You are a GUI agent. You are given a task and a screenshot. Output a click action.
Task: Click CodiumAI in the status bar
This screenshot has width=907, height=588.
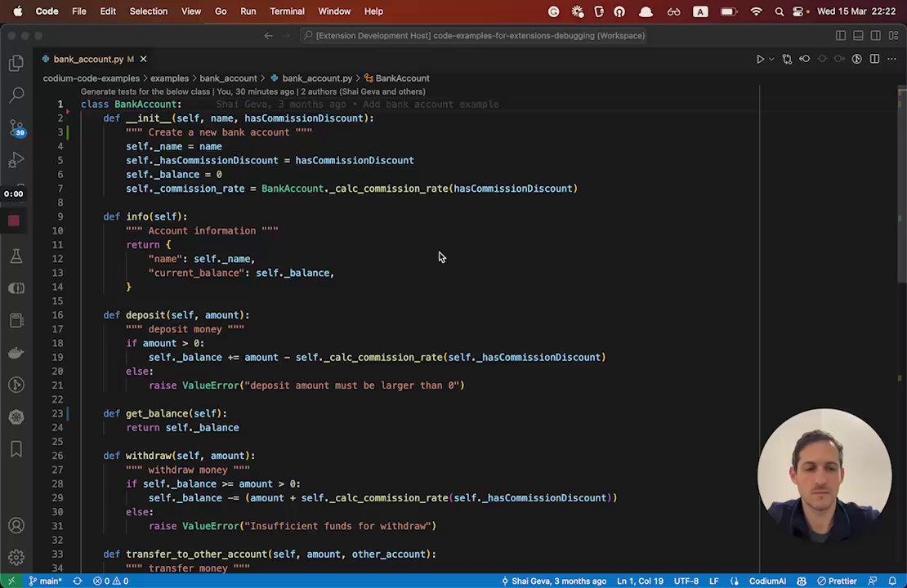767,581
